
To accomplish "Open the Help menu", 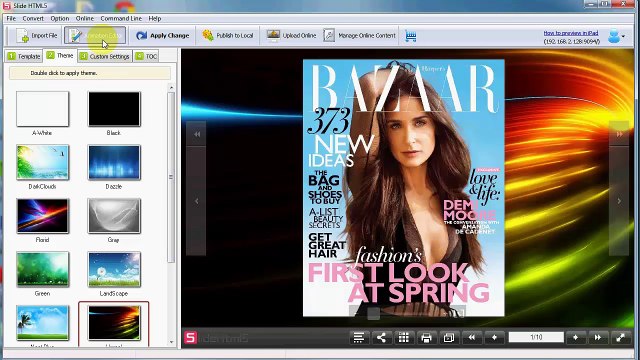I will pos(155,18).
